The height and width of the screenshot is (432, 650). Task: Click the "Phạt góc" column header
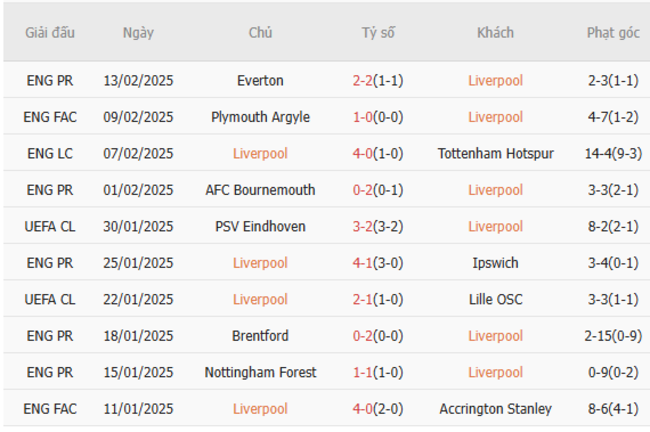tap(613, 32)
